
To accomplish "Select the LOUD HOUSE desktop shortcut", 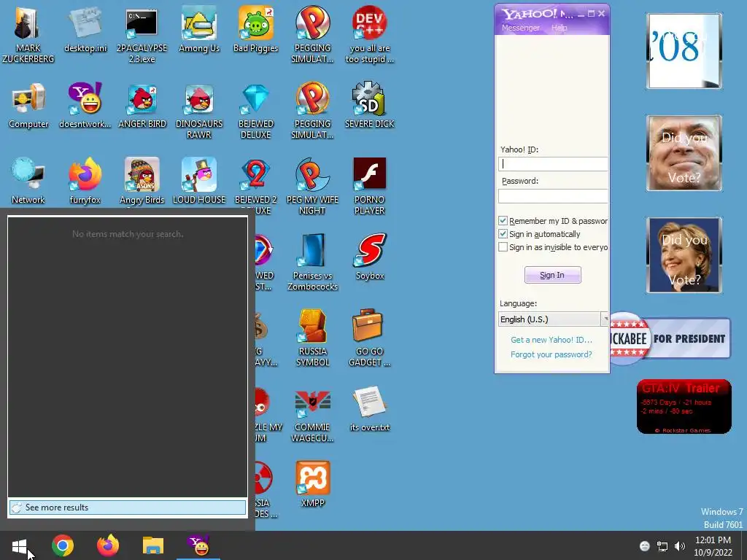I will [199, 181].
